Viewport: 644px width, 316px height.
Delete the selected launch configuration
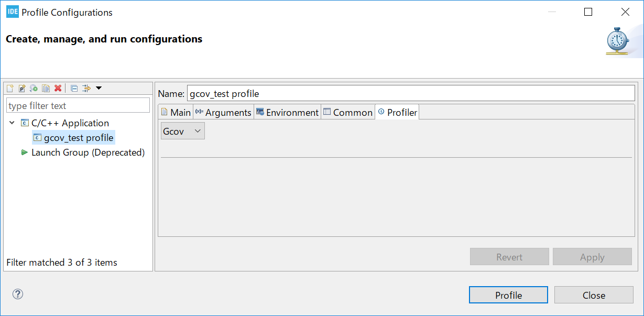coord(58,88)
